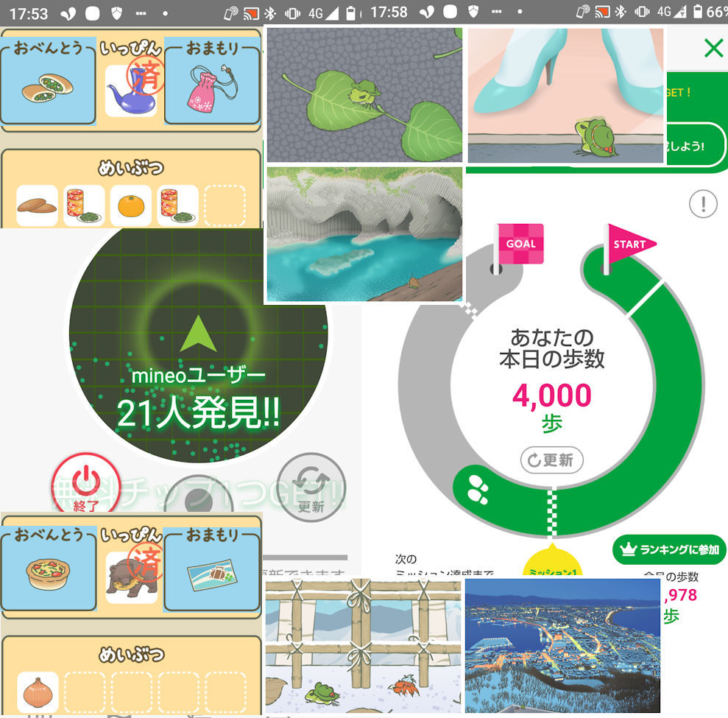The width and height of the screenshot is (728, 718).
Task: Tap the vibrate icon in right status bar
Action: 642,12
